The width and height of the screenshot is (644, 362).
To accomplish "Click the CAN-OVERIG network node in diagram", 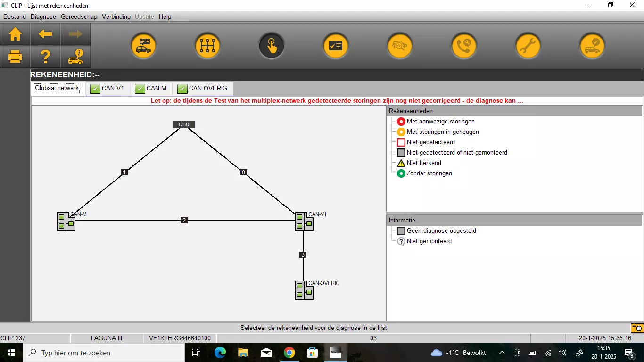I will 304,290.
